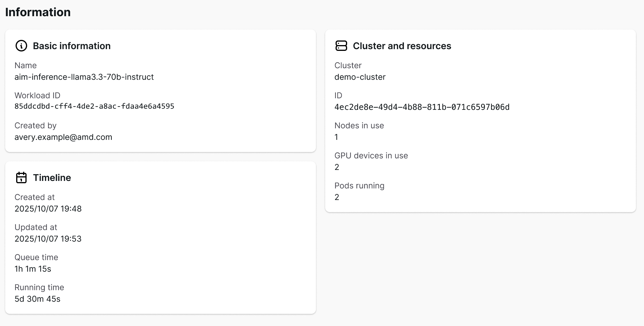
Task: Click the demo-cluster cluster name
Action: [x=360, y=77]
